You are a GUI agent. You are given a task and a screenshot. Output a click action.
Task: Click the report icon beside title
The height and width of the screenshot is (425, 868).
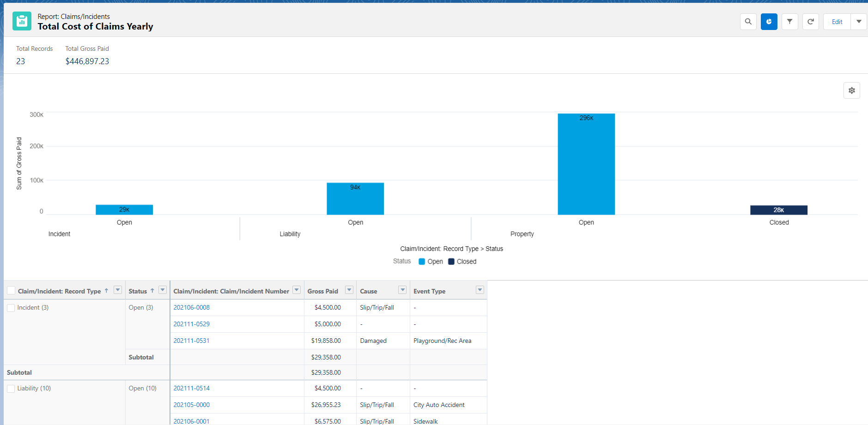22,21
